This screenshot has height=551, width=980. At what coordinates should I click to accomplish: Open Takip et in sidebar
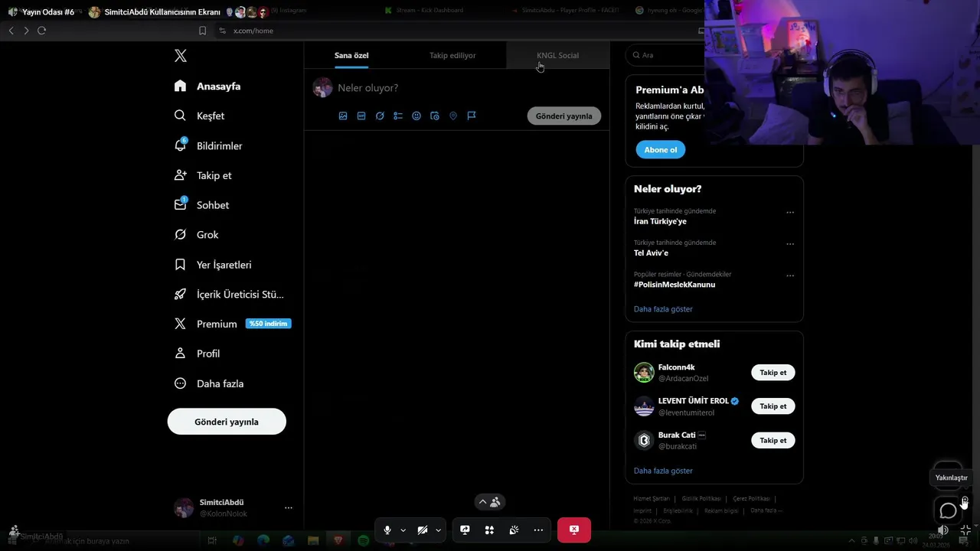tap(203, 175)
